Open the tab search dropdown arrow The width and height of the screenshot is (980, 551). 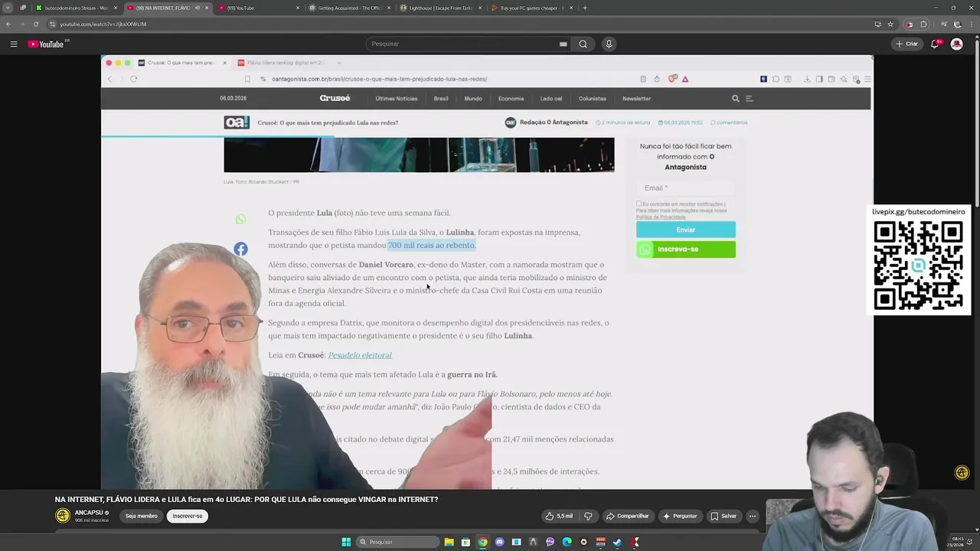click(x=7, y=8)
